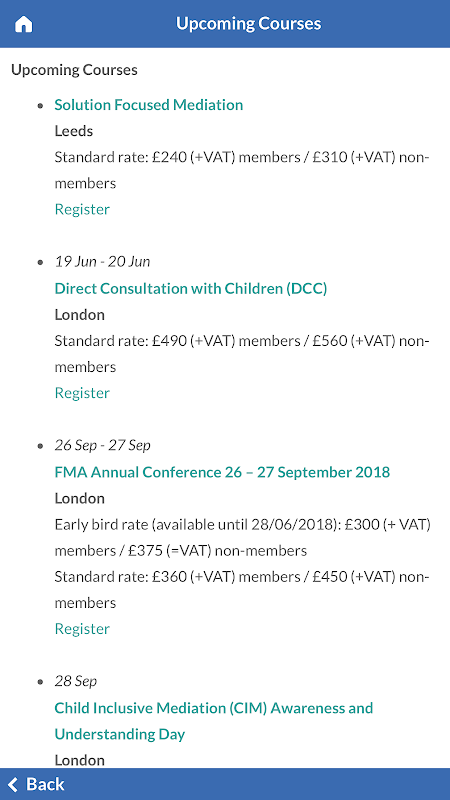The image size is (450, 800).
Task: Select the £490 standard rate line
Action: coord(242,354)
